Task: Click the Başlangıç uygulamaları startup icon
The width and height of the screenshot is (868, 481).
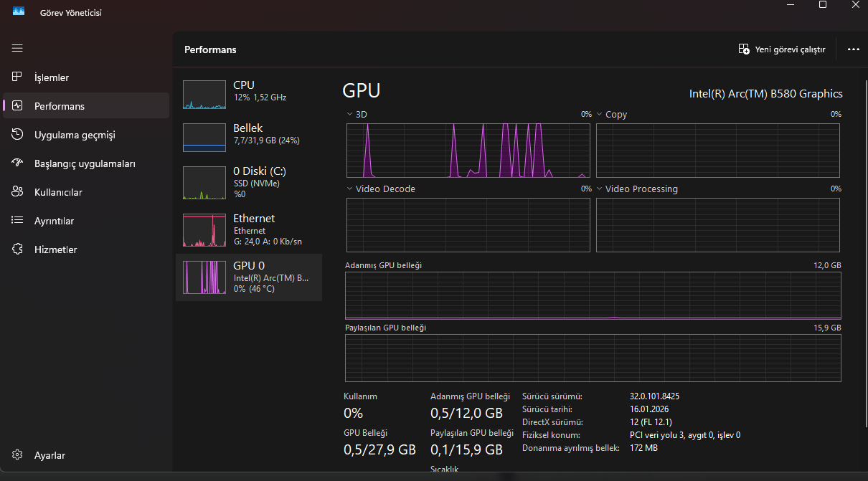Action: 18,163
